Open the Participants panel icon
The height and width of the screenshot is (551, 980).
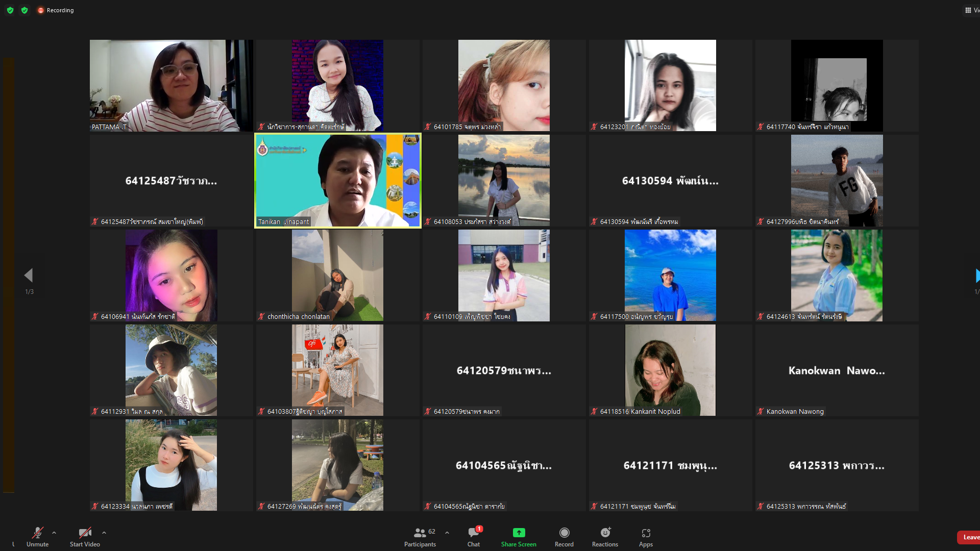[x=420, y=533]
